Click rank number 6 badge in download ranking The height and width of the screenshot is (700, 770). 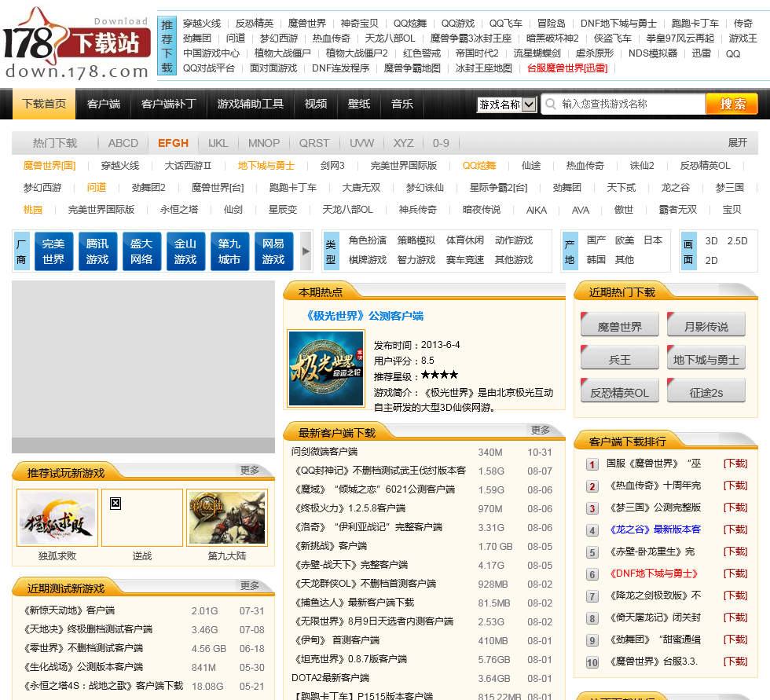[x=592, y=574]
